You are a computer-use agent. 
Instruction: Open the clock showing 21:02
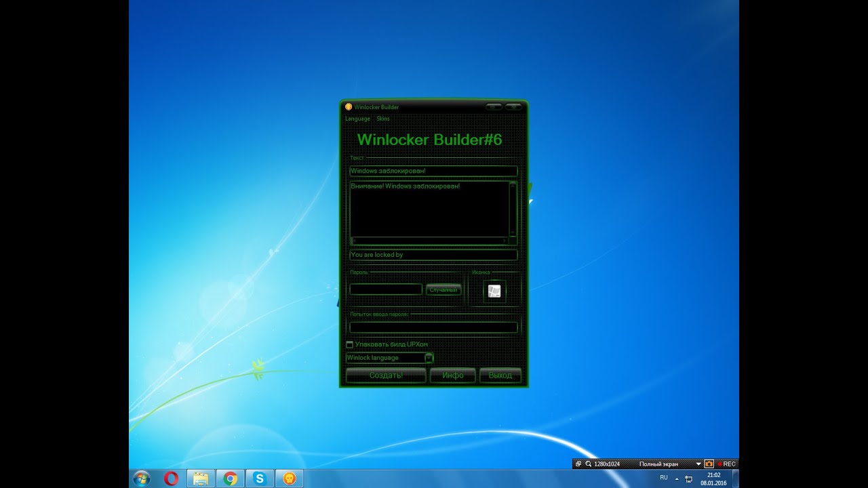coord(713,479)
